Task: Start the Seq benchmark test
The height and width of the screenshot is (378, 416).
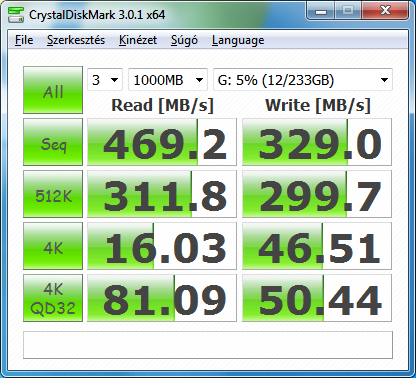Action: [x=53, y=142]
